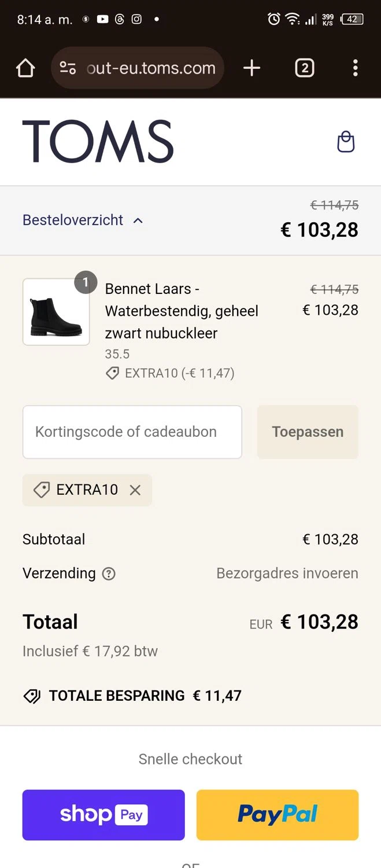This screenshot has height=868, width=381.
Task: Tap the Instagram notification icon in status bar
Action: [x=136, y=19]
